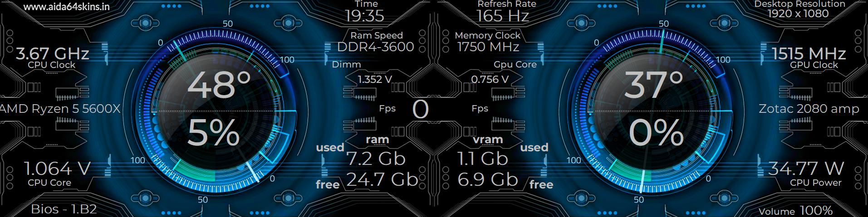Viewport: 868px width, 217px height.
Task: Click the CPU usage 5% gauge value
Action: click(213, 133)
